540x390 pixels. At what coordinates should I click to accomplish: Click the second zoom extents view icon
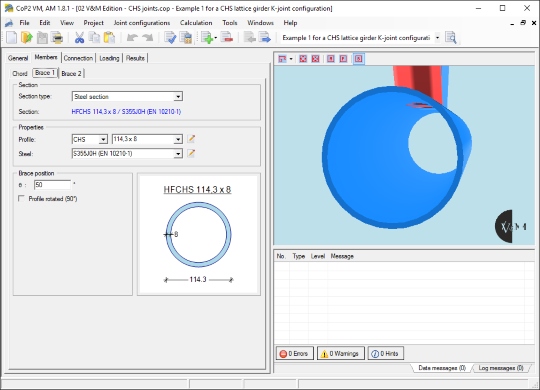coord(315,59)
